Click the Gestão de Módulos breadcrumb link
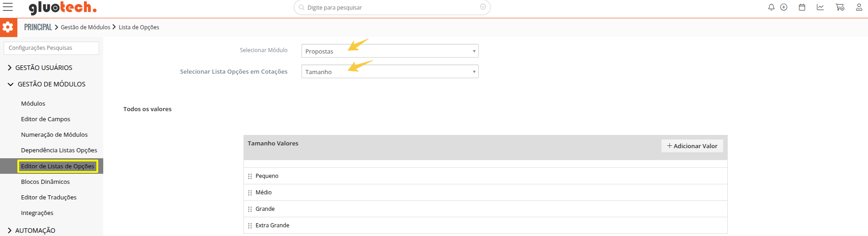 (x=85, y=27)
